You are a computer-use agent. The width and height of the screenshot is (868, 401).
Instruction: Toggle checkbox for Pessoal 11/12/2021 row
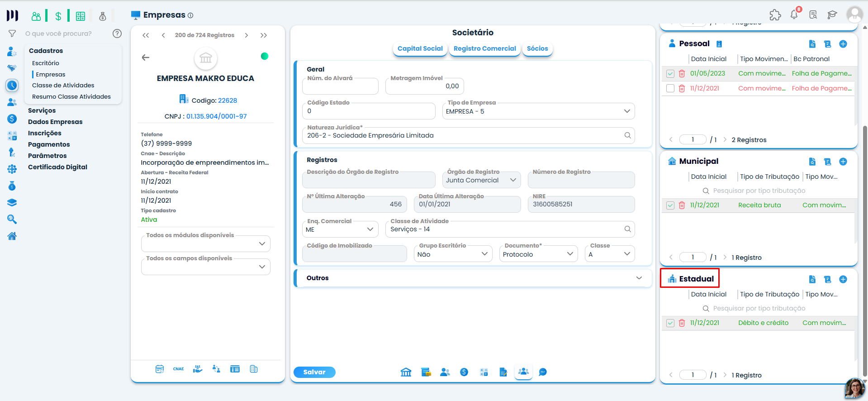(670, 88)
